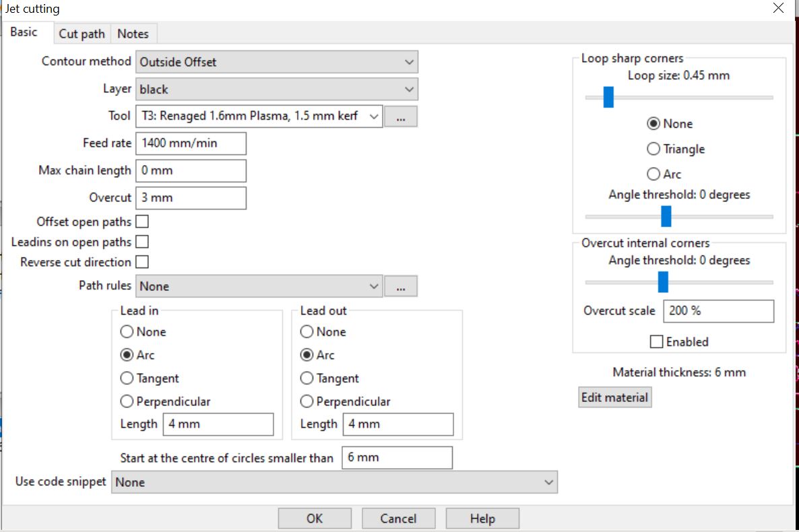Expand the Use code snippet dropdown
Viewport: 799px width, 532px height.
pos(334,482)
